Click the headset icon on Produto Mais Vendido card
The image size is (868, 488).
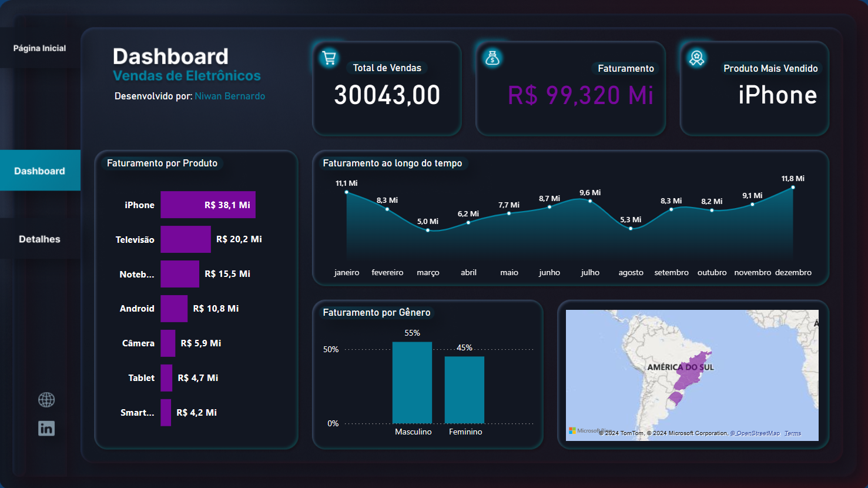[x=696, y=57]
